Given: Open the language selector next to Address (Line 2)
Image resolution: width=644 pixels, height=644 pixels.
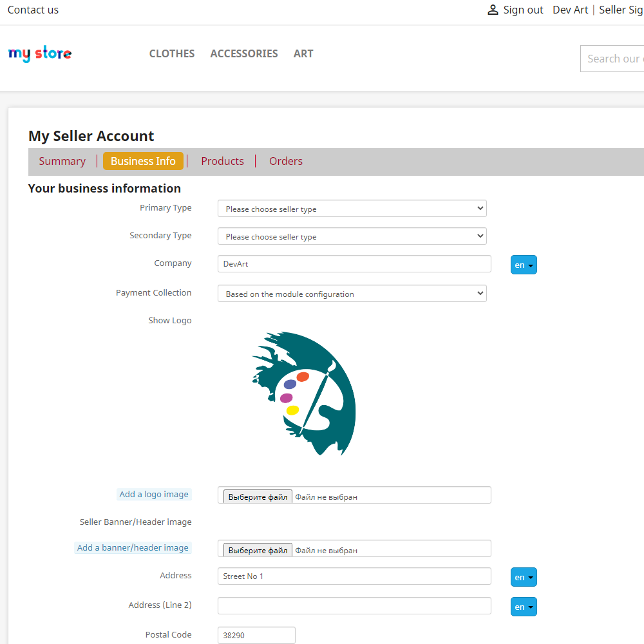Looking at the screenshot, I should click(x=524, y=607).
